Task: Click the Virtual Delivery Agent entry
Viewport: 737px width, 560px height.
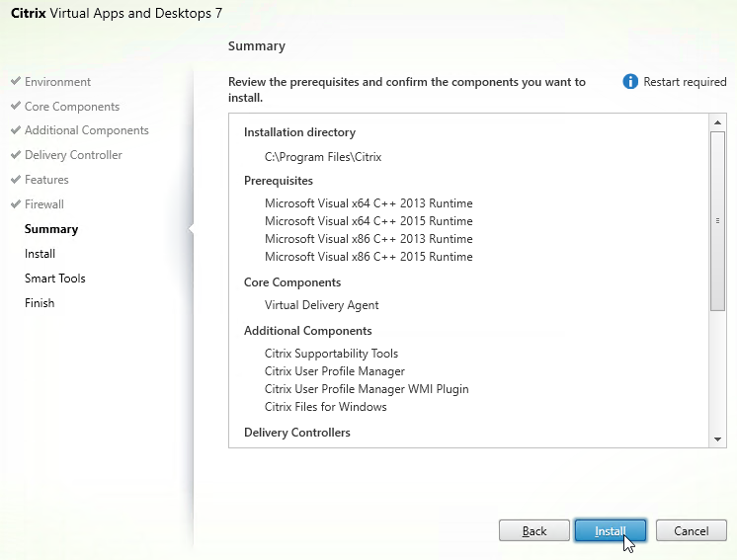Action: (321, 305)
